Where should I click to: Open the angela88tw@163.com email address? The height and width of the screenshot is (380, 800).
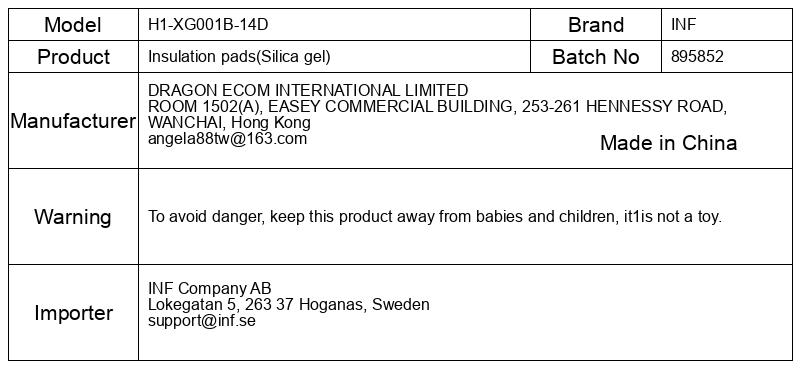[228, 139]
